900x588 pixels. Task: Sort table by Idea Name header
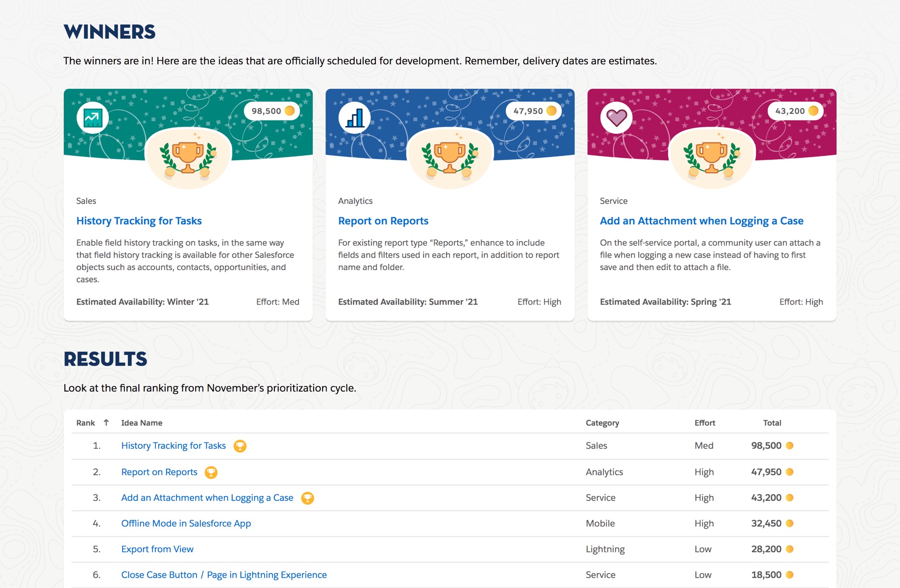tap(142, 423)
